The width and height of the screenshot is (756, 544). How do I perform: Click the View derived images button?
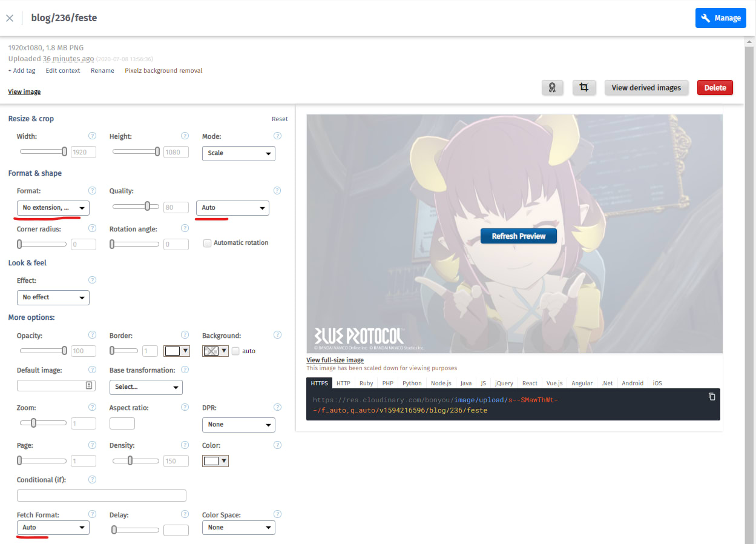(646, 87)
